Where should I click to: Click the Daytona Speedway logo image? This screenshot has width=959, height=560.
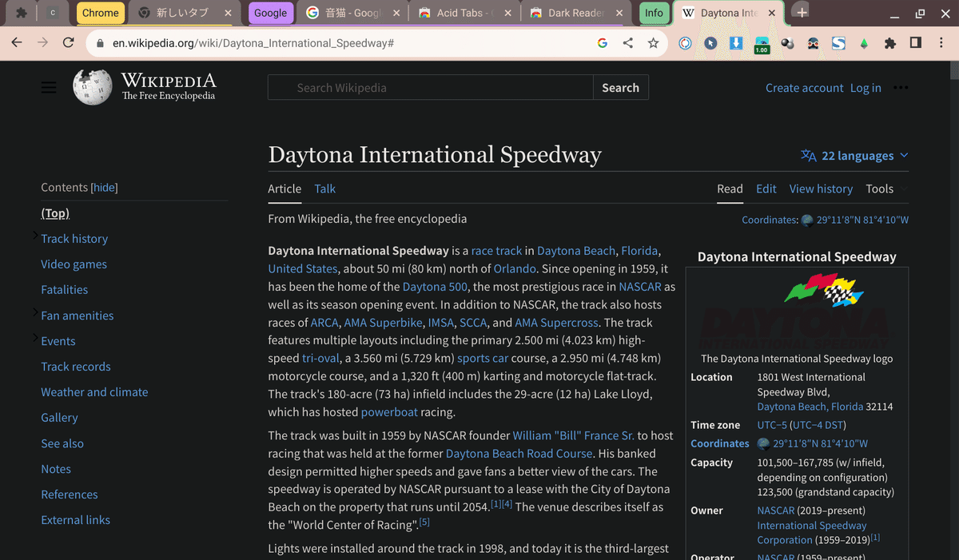pos(797,309)
